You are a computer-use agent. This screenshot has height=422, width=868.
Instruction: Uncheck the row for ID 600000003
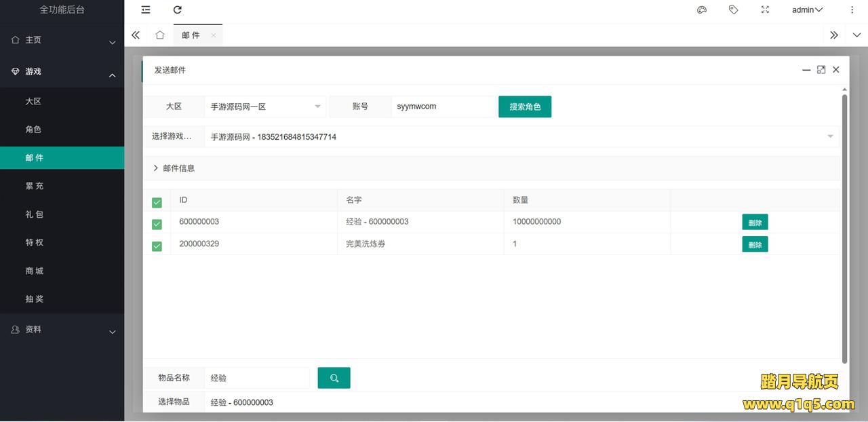click(157, 224)
